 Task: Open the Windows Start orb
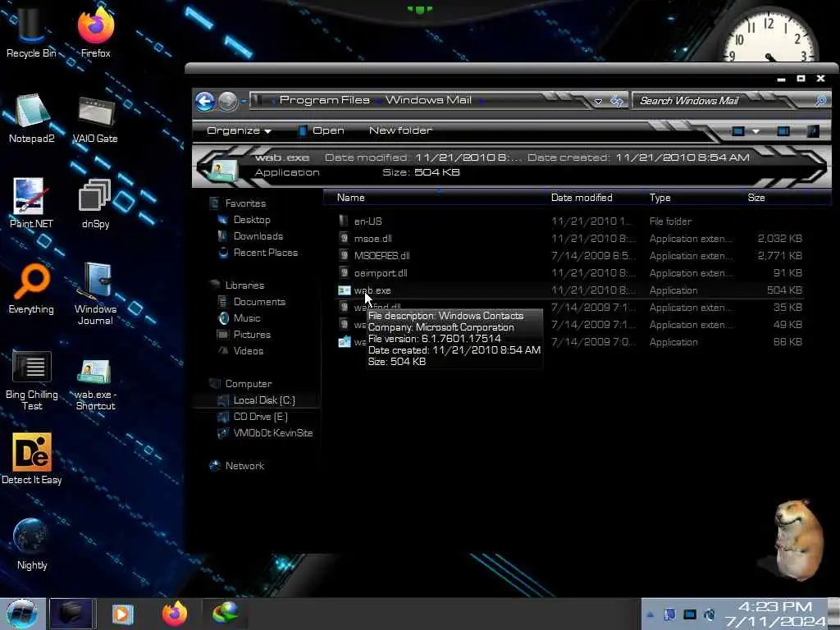[x=22, y=614]
